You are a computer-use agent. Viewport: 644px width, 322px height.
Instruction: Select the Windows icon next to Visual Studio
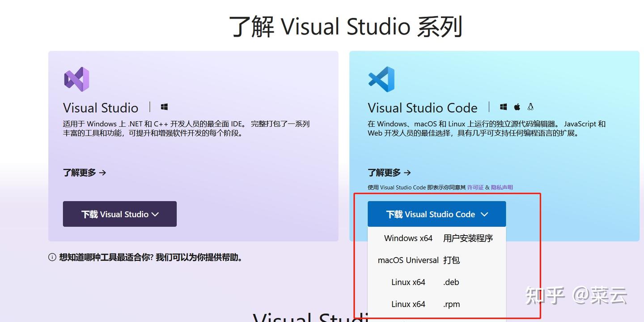[x=164, y=107]
